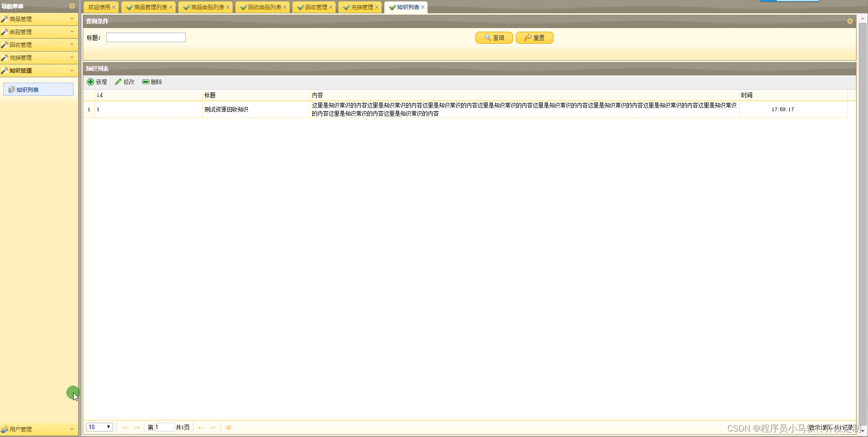The height and width of the screenshot is (437, 868).
Task: Click the wrench icon beside 回收管理
Action: [x=5, y=45]
